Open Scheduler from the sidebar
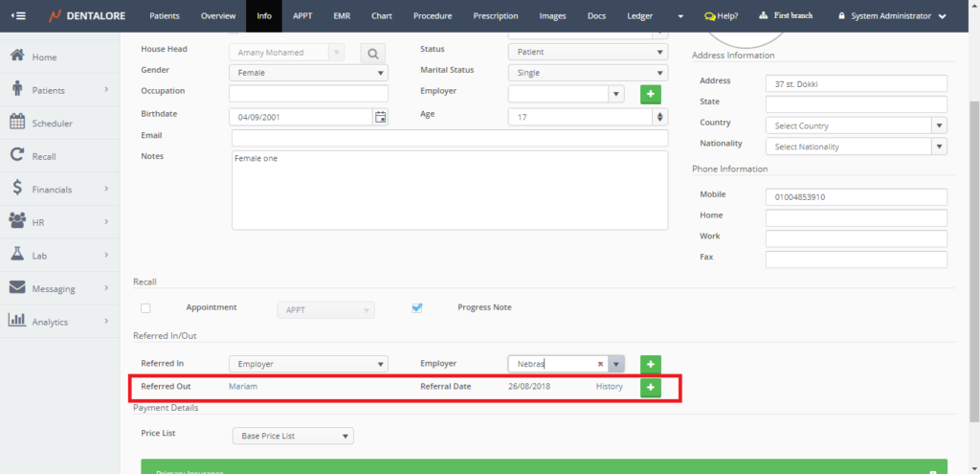 click(53, 124)
